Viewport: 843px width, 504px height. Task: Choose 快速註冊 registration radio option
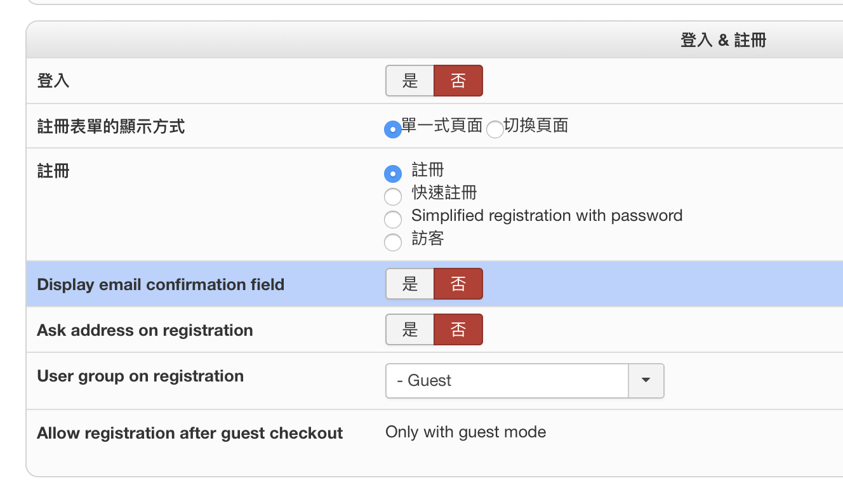pyautogui.click(x=393, y=196)
